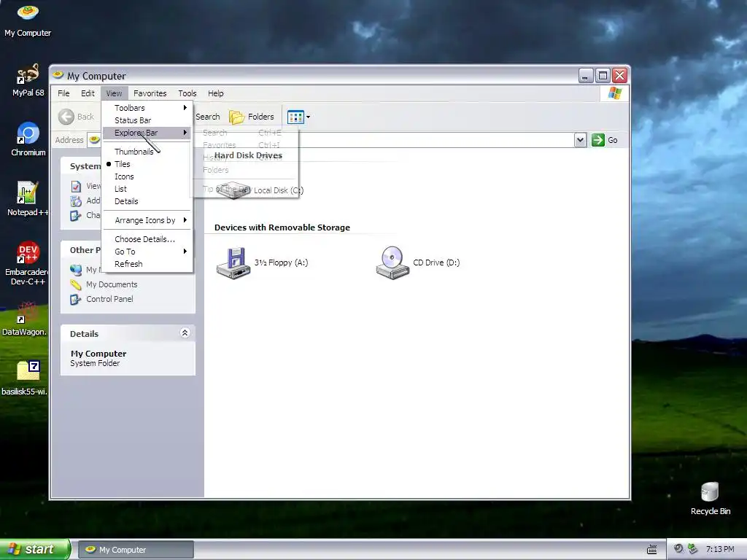Click the Search toolbar button

click(x=208, y=117)
